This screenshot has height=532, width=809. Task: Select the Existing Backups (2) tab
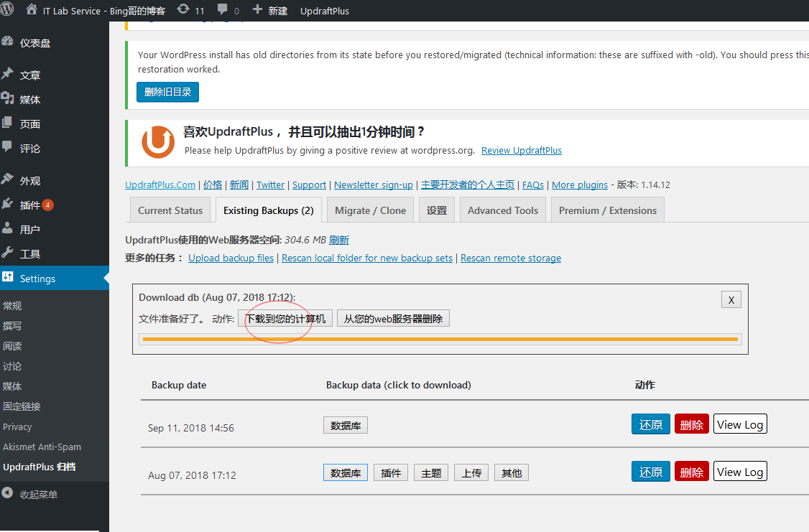point(268,210)
